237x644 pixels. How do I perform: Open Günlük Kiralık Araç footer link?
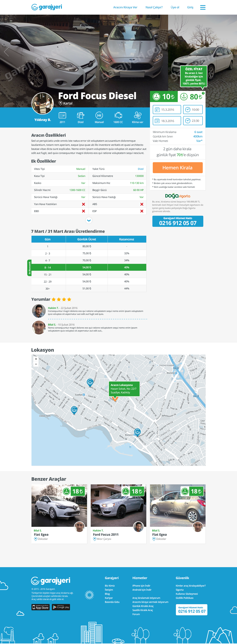point(143,606)
